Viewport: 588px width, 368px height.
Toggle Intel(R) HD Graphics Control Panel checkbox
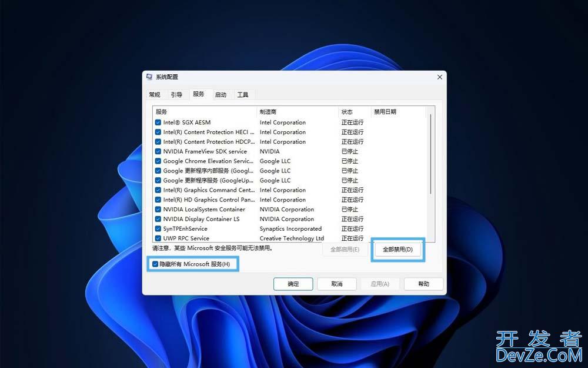(x=158, y=200)
